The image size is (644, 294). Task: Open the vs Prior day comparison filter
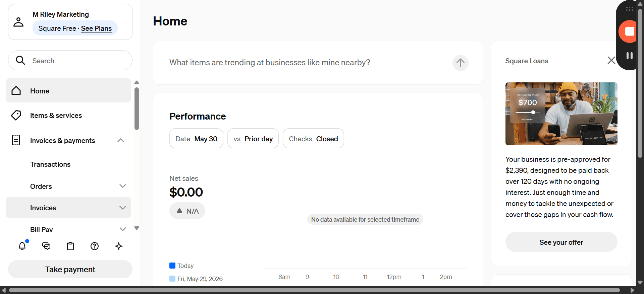click(253, 139)
